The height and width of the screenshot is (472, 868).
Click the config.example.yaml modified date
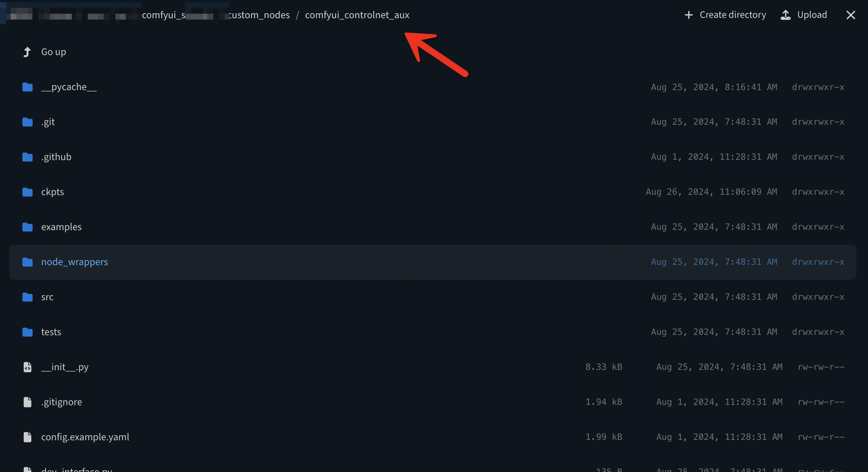pyautogui.click(x=719, y=437)
